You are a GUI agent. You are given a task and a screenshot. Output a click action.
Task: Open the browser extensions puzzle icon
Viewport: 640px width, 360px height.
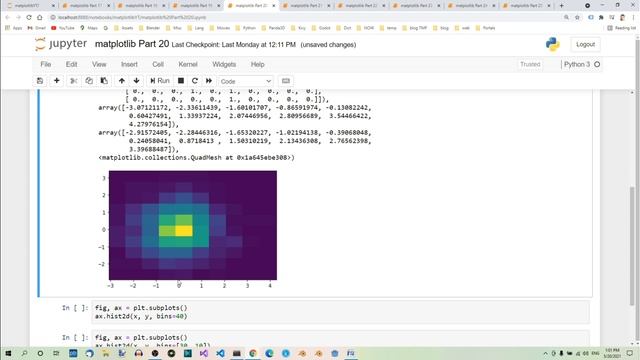pyautogui.click(x=601, y=18)
